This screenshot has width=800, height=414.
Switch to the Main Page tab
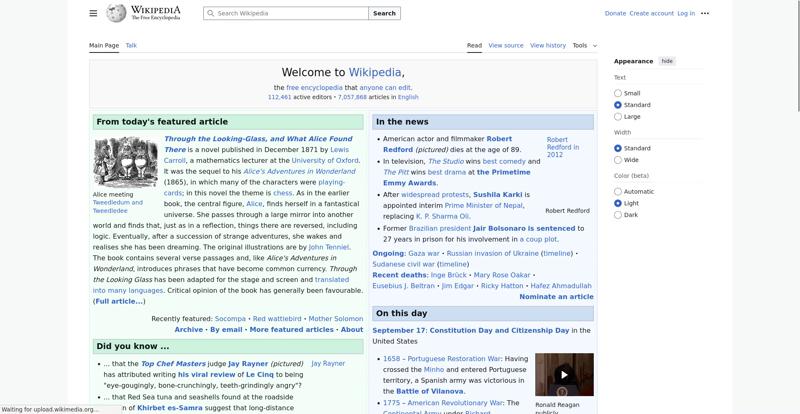pyautogui.click(x=104, y=45)
